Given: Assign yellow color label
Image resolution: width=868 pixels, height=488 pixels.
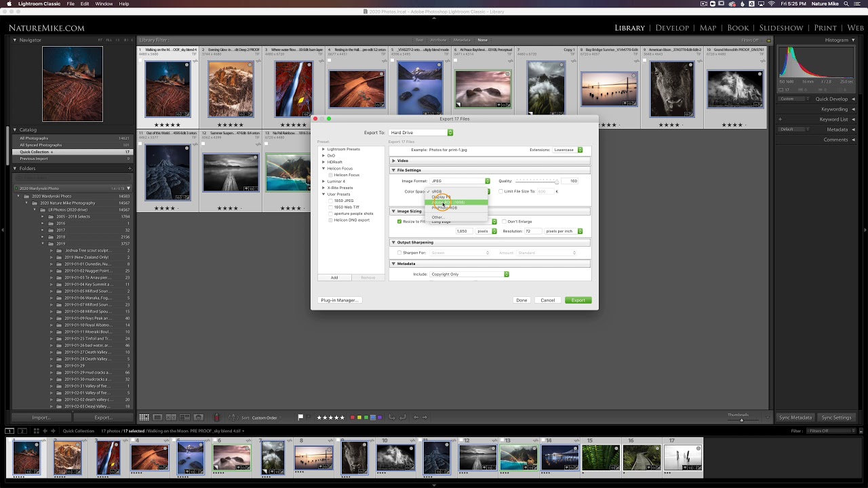Looking at the screenshot, I should (359, 418).
